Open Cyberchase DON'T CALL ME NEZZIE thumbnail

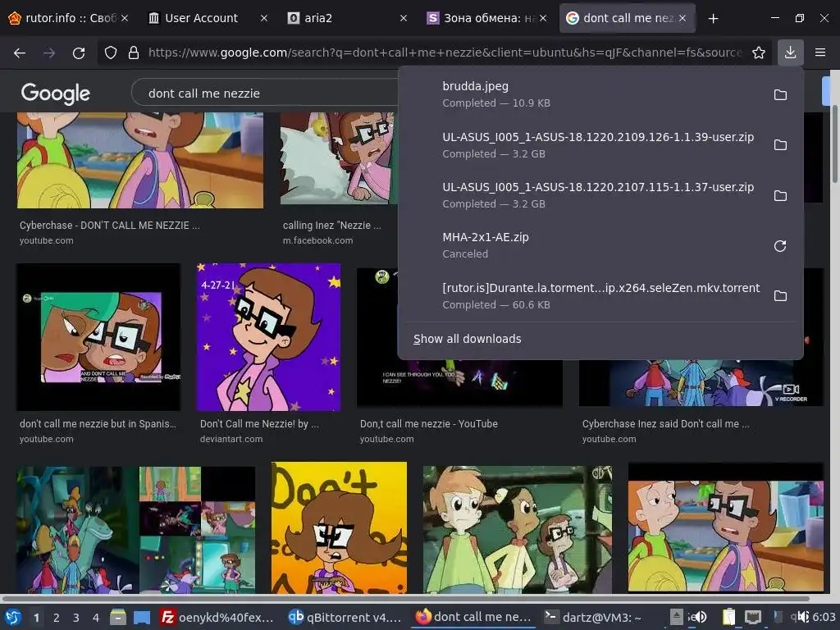pyautogui.click(x=140, y=160)
